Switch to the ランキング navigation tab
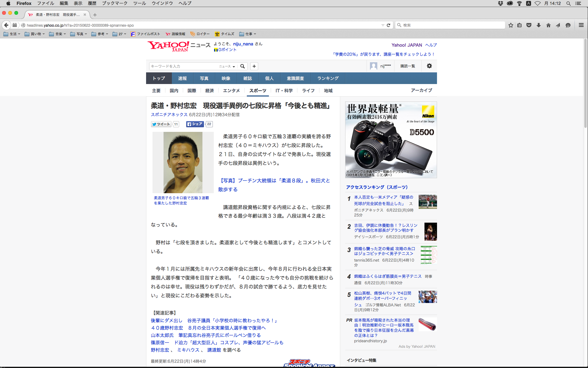 click(x=328, y=79)
